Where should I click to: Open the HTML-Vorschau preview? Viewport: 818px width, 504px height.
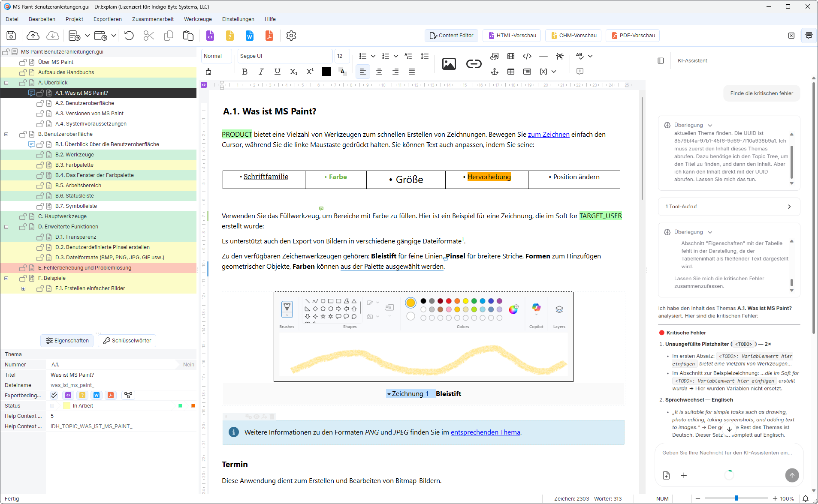[512, 36]
